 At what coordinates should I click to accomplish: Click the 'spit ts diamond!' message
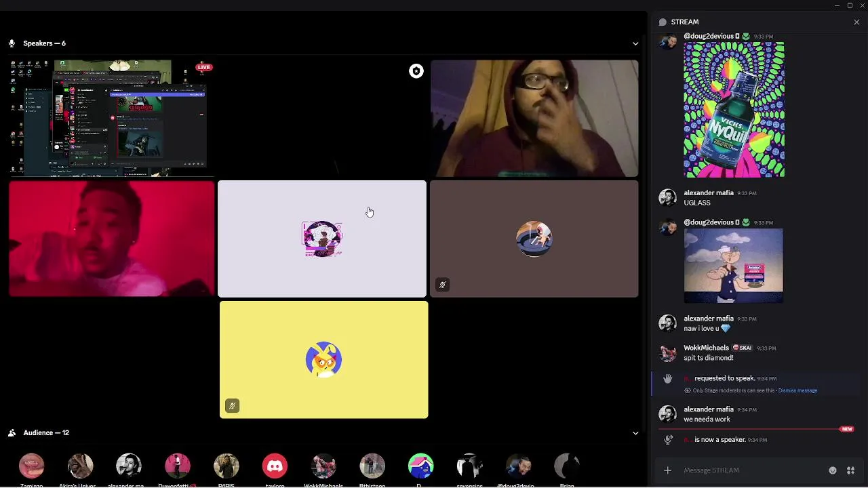[709, 358]
